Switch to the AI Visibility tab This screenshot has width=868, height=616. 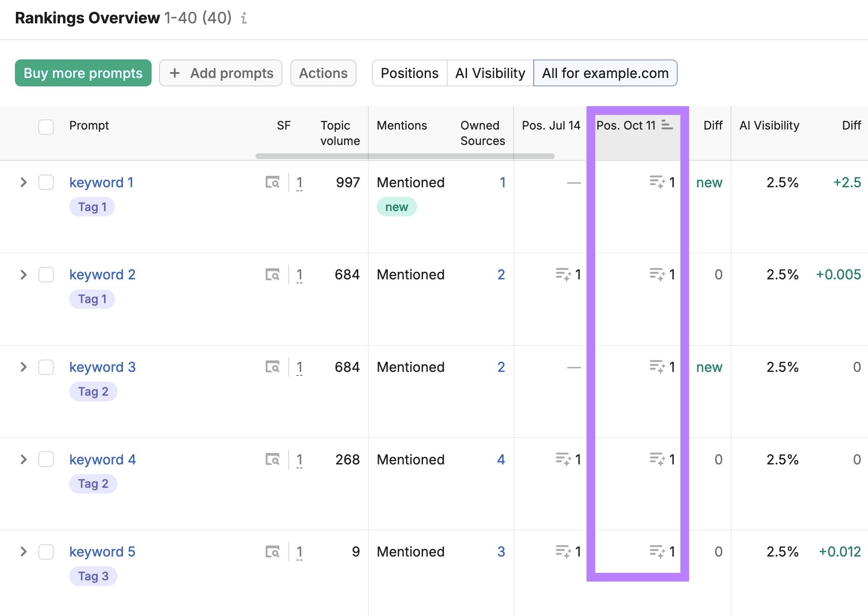coord(490,73)
